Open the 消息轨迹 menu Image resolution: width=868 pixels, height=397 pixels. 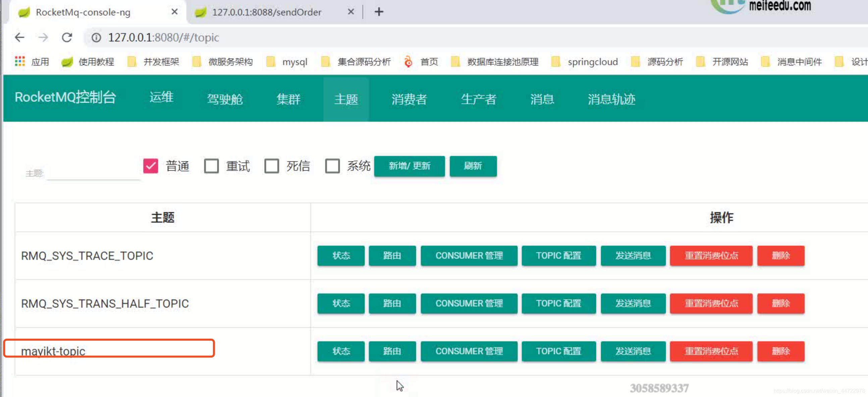[x=611, y=99]
